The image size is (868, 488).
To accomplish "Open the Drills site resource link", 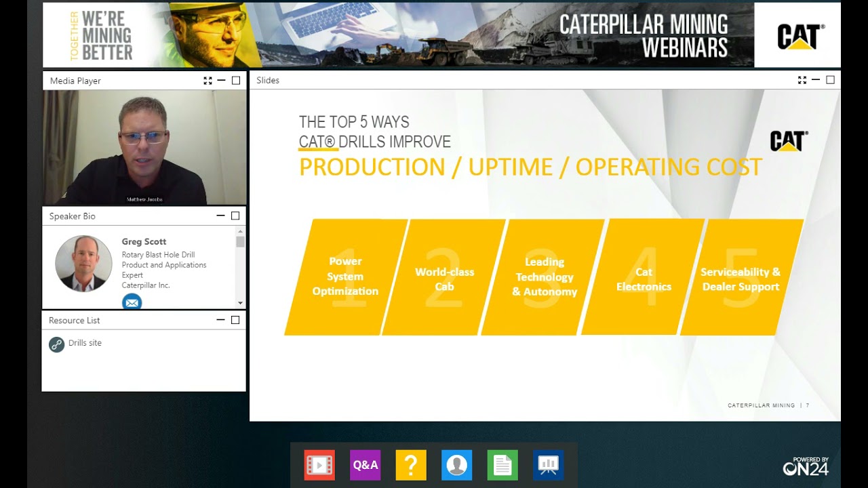I will [85, 343].
